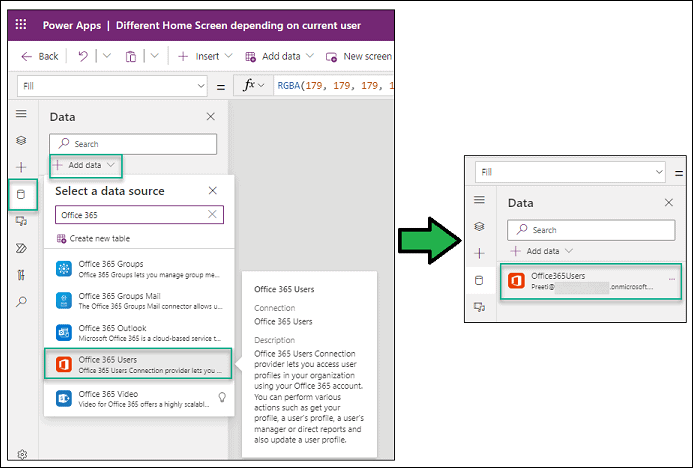Click Create new table
This screenshot has width=693, height=468.
pos(93,239)
